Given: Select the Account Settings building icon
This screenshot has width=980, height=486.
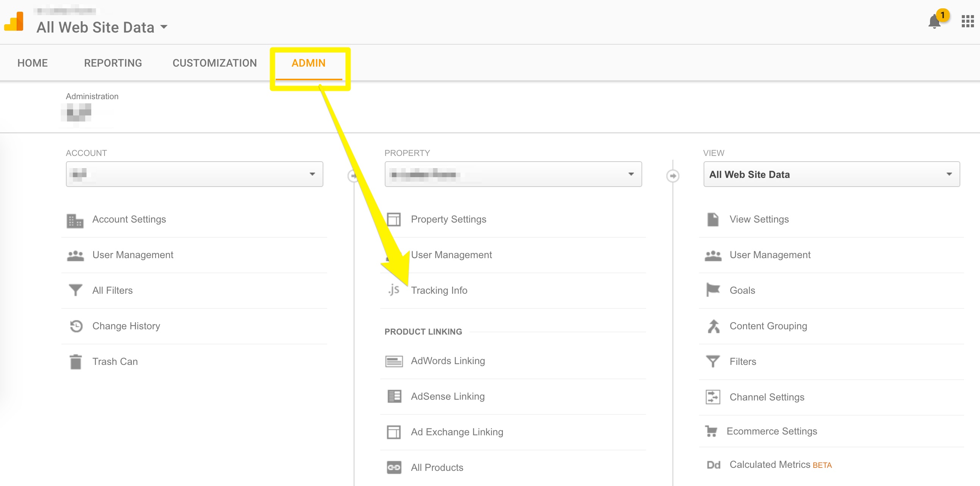Looking at the screenshot, I should click(x=76, y=220).
